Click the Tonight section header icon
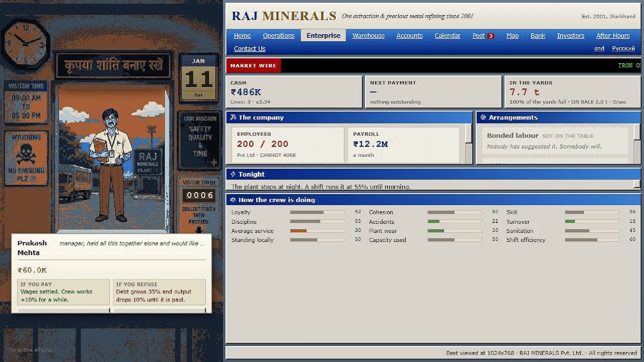The width and height of the screenshot is (644, 362). tap(233, 174)
